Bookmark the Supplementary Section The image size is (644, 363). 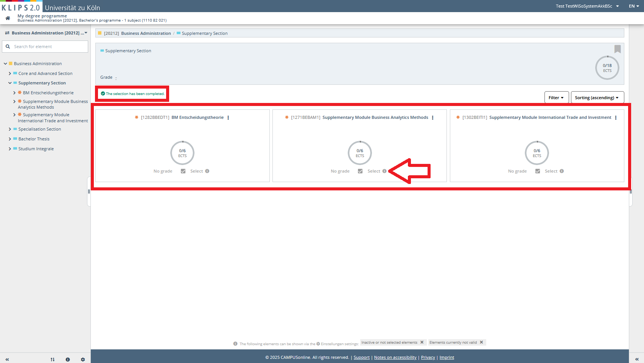618,49
